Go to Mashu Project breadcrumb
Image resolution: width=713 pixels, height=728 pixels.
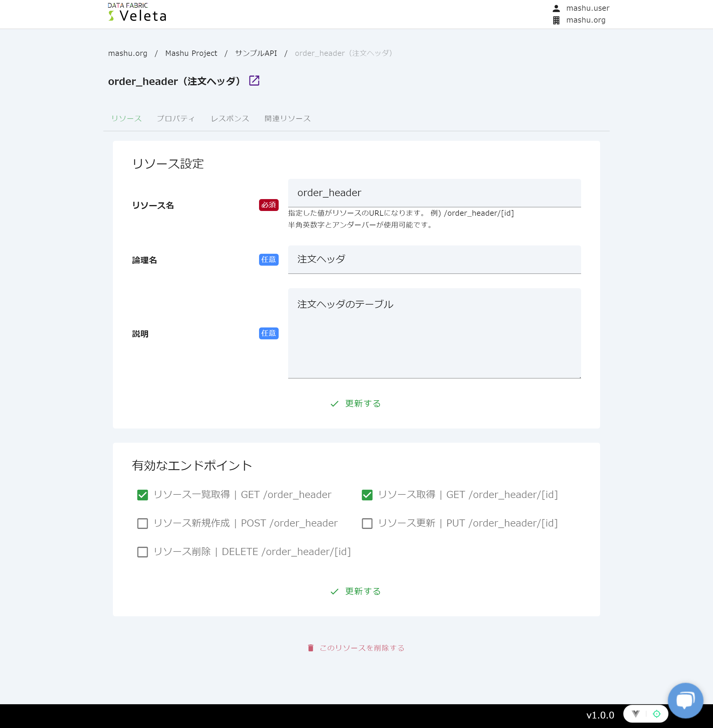(191, 53)
